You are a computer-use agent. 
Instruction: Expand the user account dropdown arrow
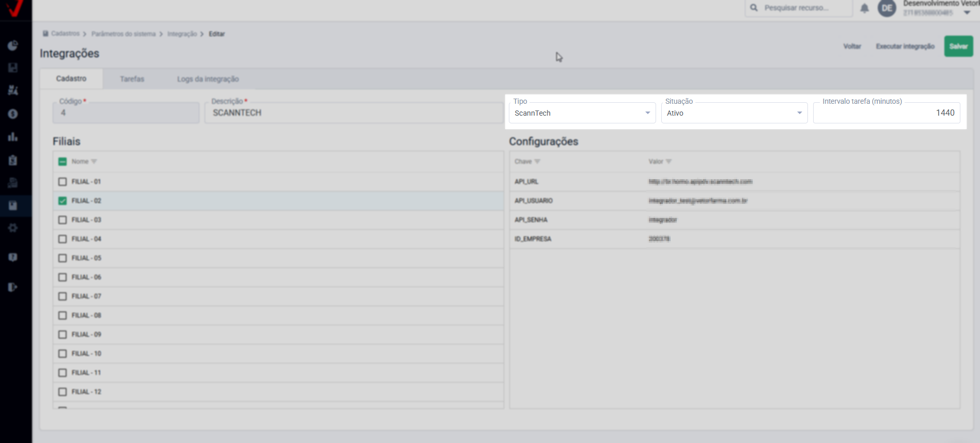(x=967, y=13)
